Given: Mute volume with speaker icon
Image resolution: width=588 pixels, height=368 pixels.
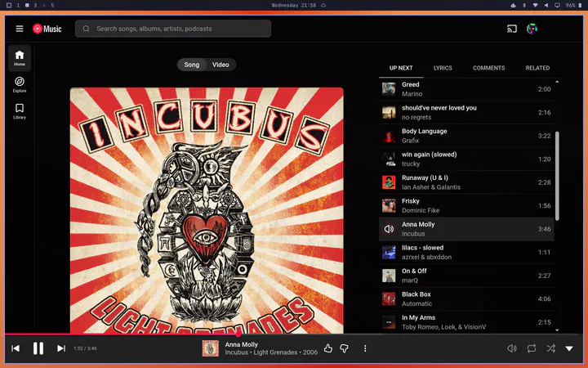Looking at the screenshot, I should (512, 348).
